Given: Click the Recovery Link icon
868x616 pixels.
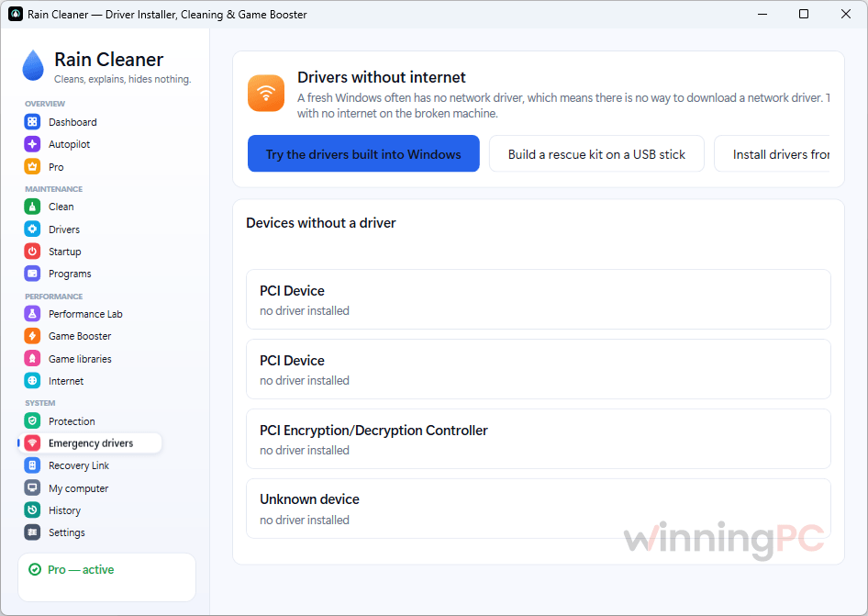Looking at the screenshot, I should [32, 465].
